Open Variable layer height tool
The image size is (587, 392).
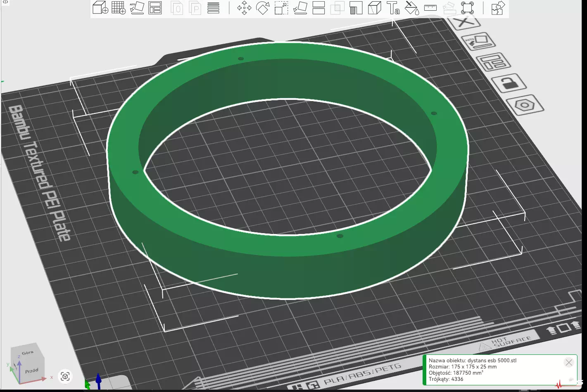213,8
